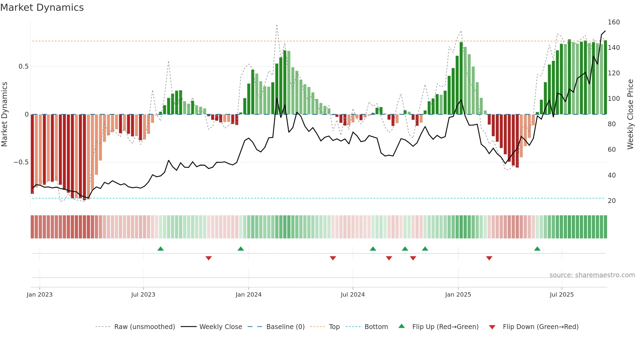644x362 pixels.
Task: Toggle the Bottom legend entry
Action: tap(367, 327)
